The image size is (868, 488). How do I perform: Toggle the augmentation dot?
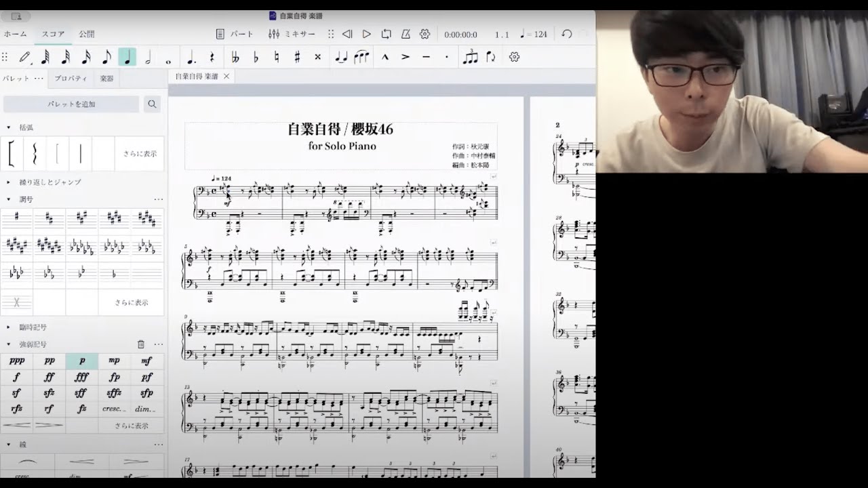click(191, 57)
